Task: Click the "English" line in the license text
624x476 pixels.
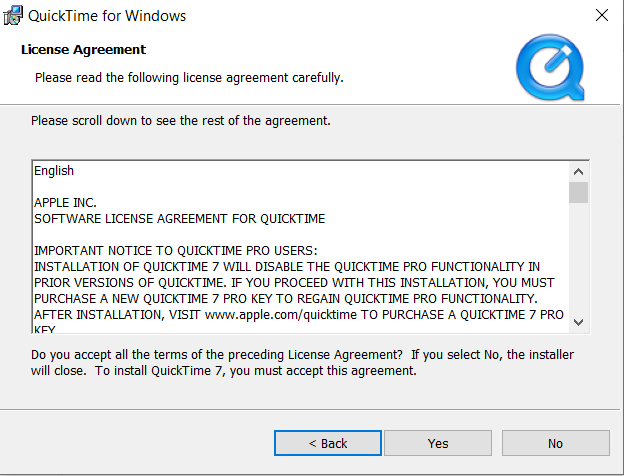Action: click(54, 171)
